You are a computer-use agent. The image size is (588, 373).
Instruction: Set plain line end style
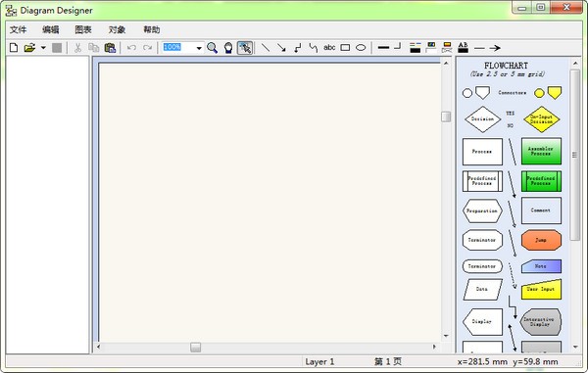479,48
